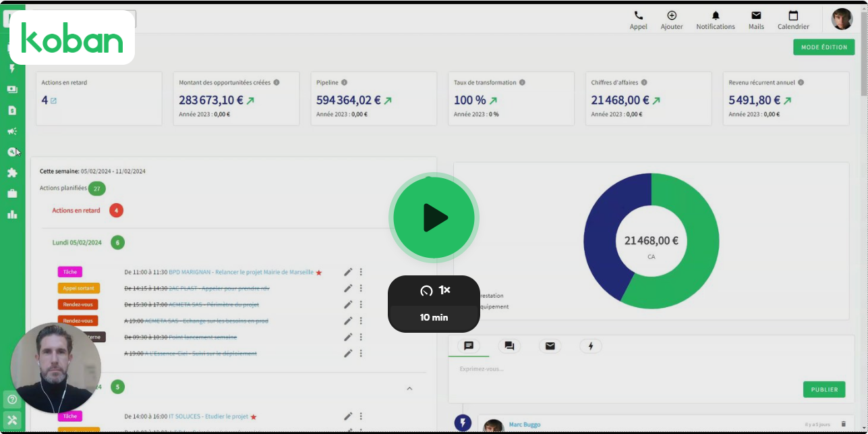Image resolution: width=868 pixels, height=434 pixels.
Task: Open options for Echange sur les besoins row
Action: (x=361, y=321)
